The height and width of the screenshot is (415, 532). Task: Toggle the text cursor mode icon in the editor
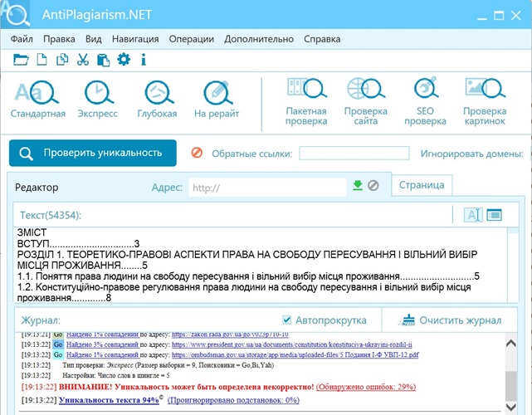click(473, 215)
